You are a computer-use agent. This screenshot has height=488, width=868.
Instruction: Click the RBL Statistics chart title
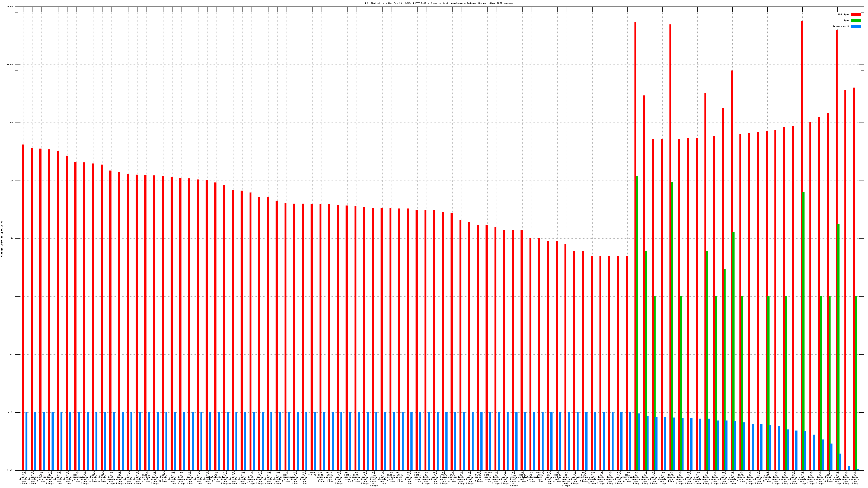click(439, 3)
